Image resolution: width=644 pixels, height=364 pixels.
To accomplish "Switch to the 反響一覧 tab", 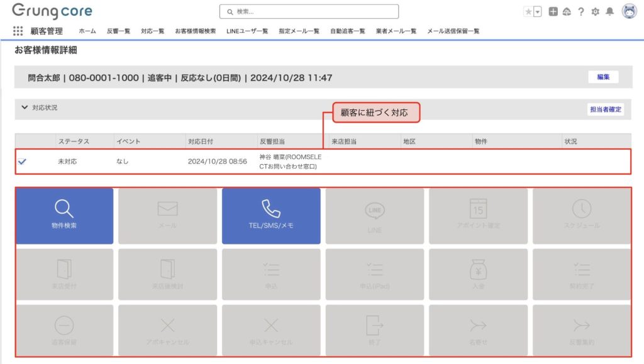I will coord(118,31).
